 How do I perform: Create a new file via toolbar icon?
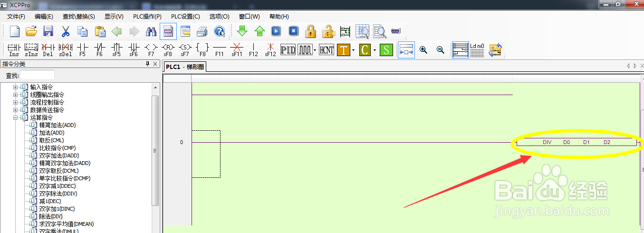click(15, 31)
